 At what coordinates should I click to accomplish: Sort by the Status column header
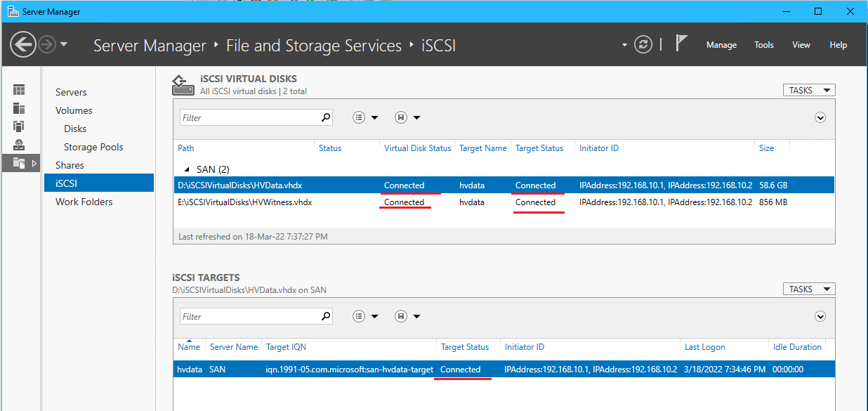point(330,148)
